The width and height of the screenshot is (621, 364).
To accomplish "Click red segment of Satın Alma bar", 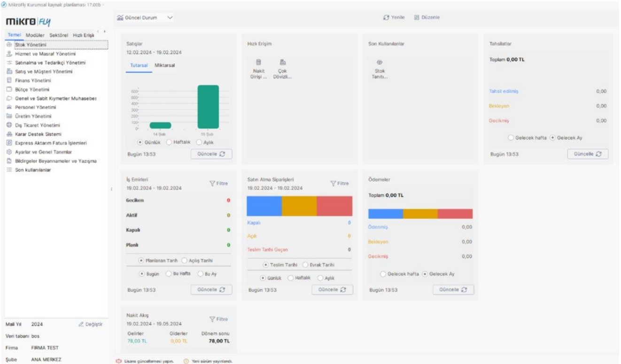I will pos(334,206).
